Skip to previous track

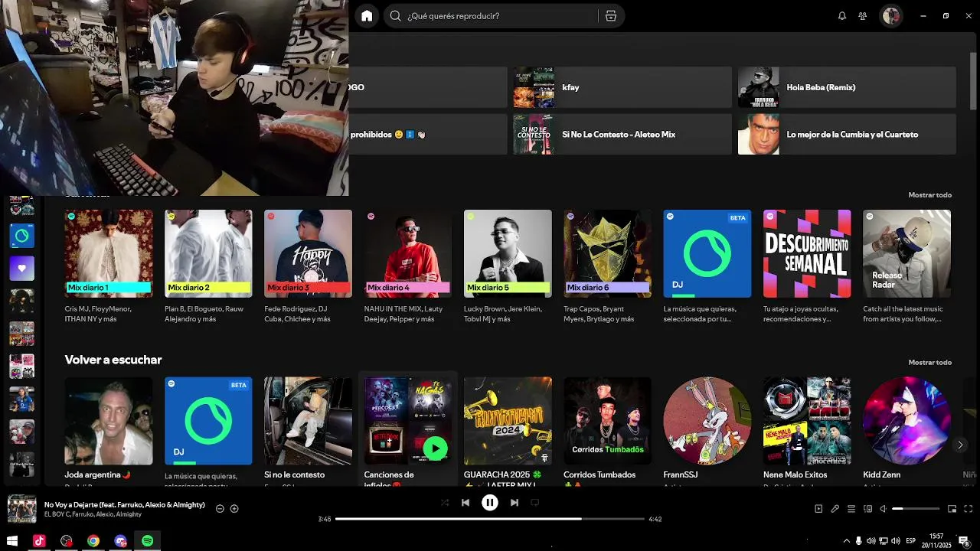(x=465, y=503)
